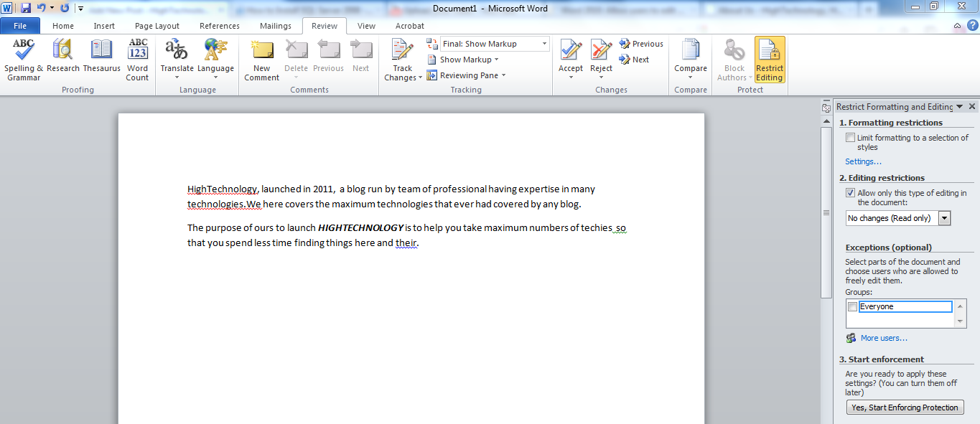980x424 pixels.
Task: Switch to the View tab
Action: [x=366, y=26]
